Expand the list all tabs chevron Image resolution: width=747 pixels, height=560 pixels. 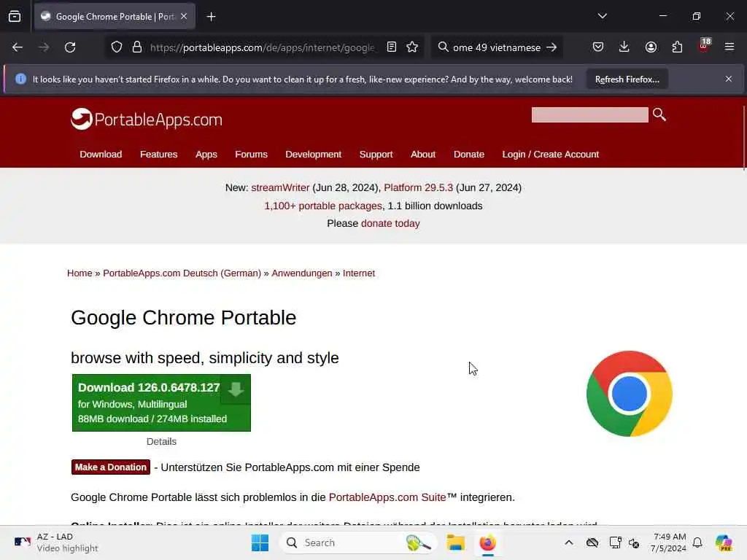coord(602,16)
